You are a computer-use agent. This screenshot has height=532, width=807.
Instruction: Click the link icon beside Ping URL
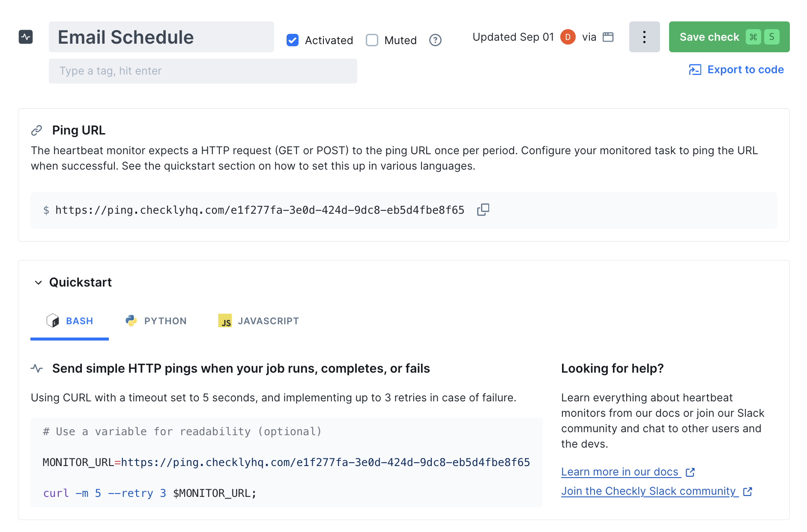[x=37, y=130]
